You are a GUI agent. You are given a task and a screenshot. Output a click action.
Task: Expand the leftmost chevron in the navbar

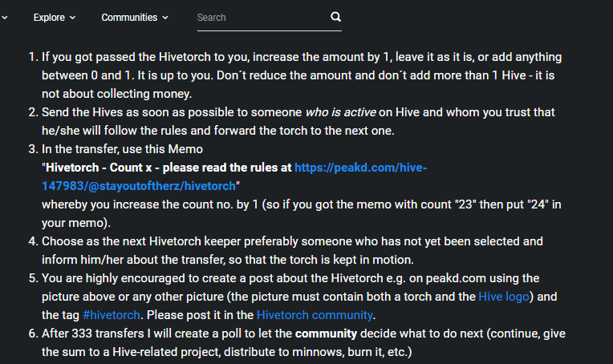tap(4, 18)
